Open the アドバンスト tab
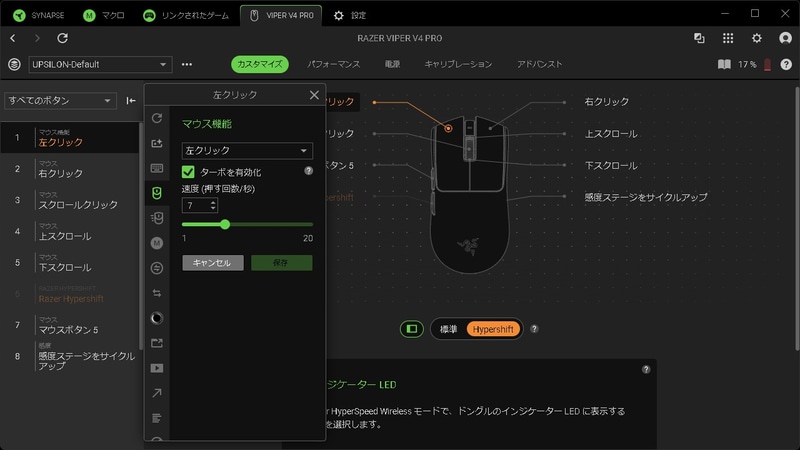Viewport: 800px width, 450px height. coord(539,64)
